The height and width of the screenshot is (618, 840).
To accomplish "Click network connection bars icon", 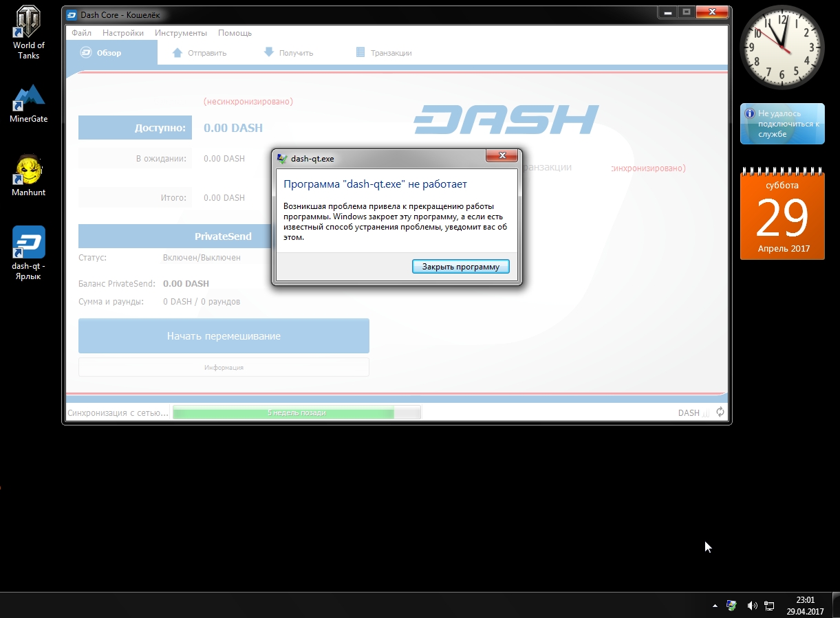I will point(705,412).
